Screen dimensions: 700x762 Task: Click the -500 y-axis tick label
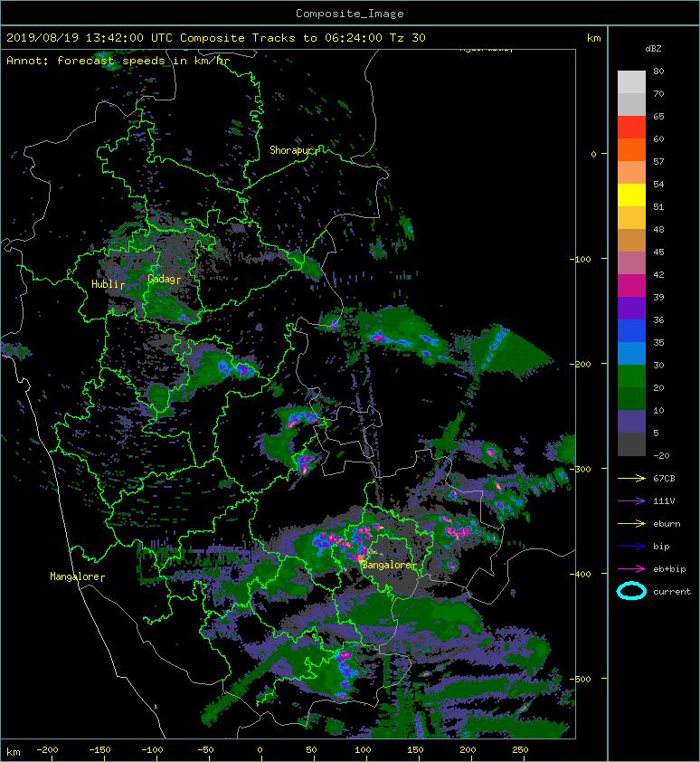point(581,679)
